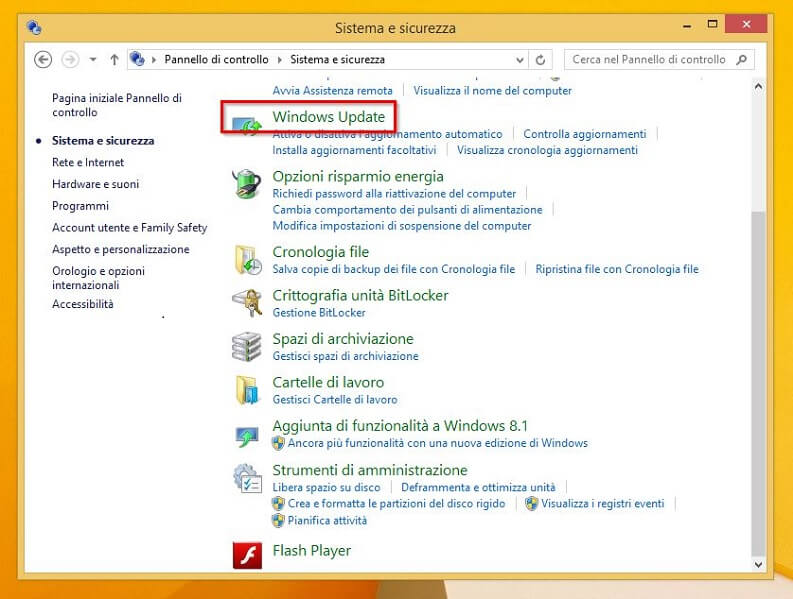Click the Cartelle di lavoro icon

click(246, 390)
